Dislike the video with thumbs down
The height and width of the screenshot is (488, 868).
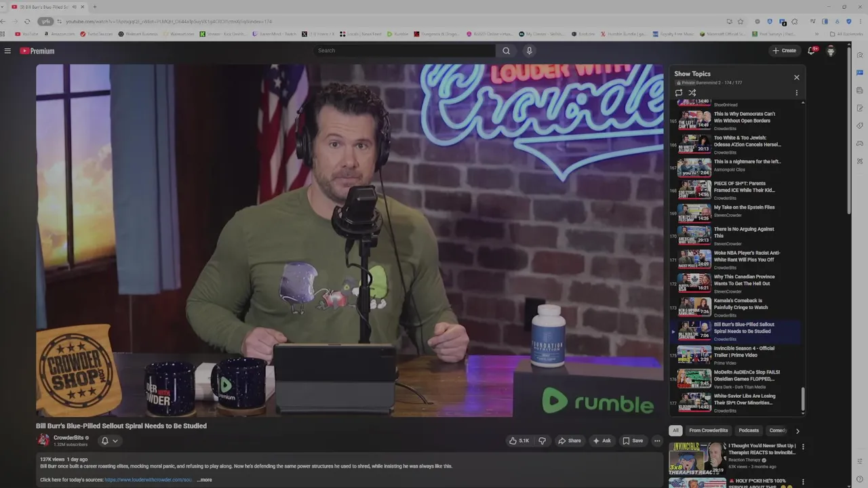(x=542, y=441)
